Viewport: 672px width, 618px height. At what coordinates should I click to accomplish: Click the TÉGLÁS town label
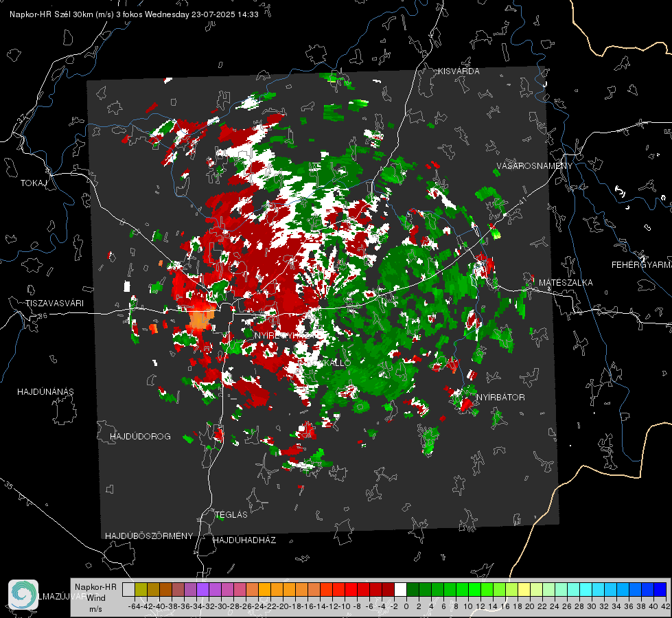[x=231, y=515]
